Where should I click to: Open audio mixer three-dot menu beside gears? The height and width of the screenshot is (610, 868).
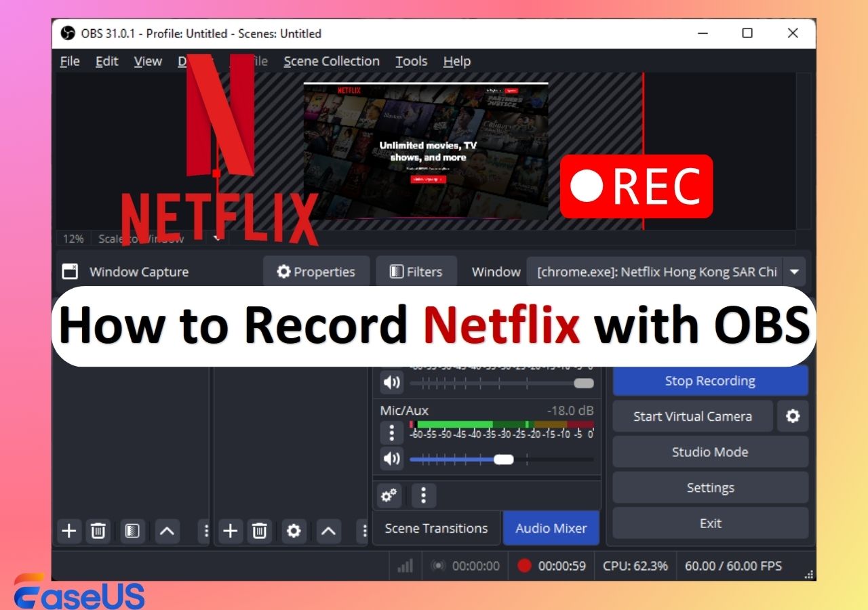click(423, 495)
